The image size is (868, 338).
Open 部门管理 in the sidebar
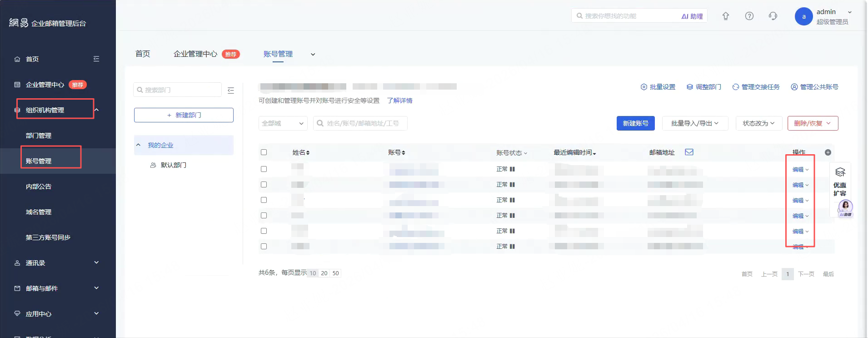pyautogui.click(x=39, y=136)
